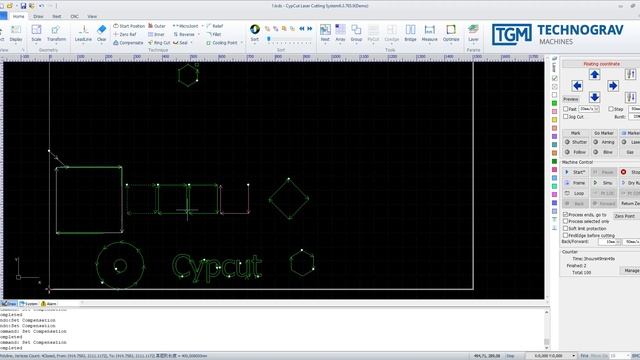This screenshot has height=360, width=640.
Task: Open the Back/Forward distance dropdown
Action: pyautogui.click(x=618, y=242)
